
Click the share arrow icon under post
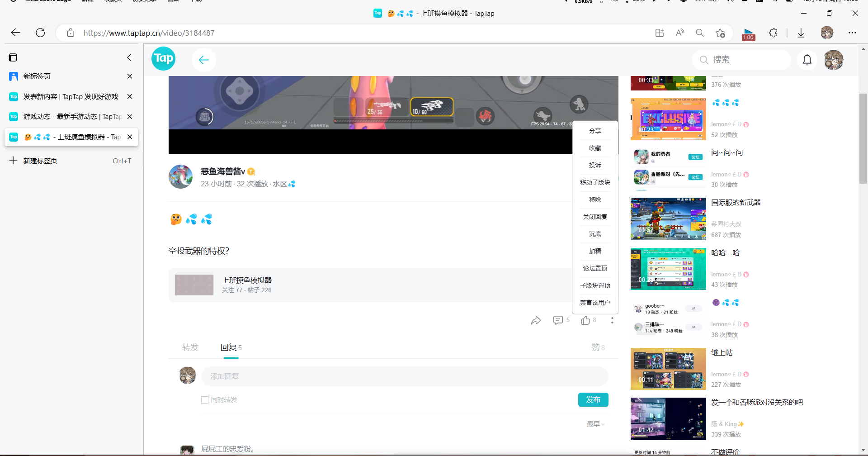coord(536,320)
